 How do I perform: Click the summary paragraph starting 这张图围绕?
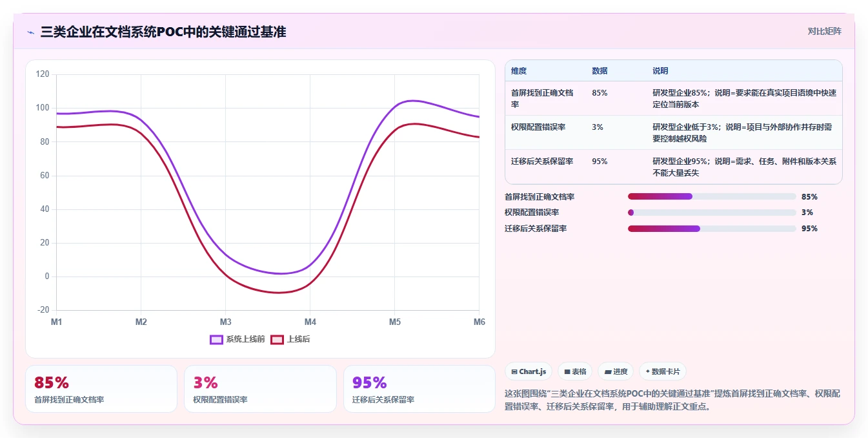[x=672, y=400]
